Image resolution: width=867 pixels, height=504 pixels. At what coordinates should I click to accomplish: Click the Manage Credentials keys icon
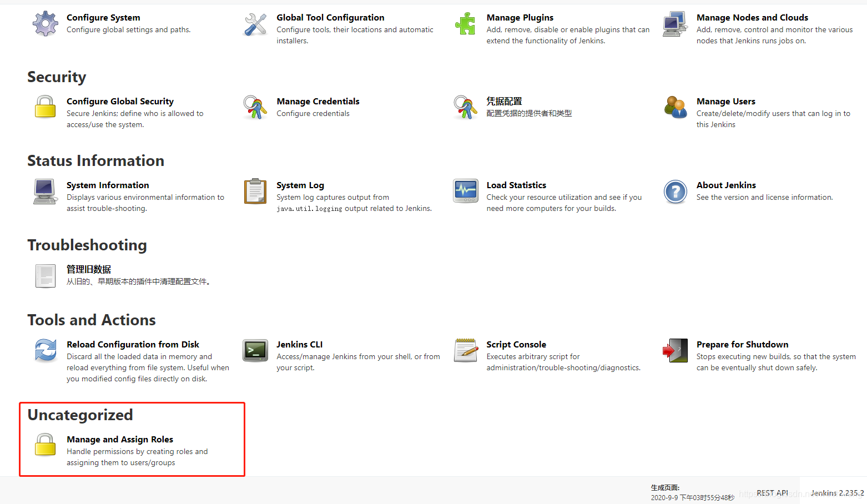tap(255, 107)
